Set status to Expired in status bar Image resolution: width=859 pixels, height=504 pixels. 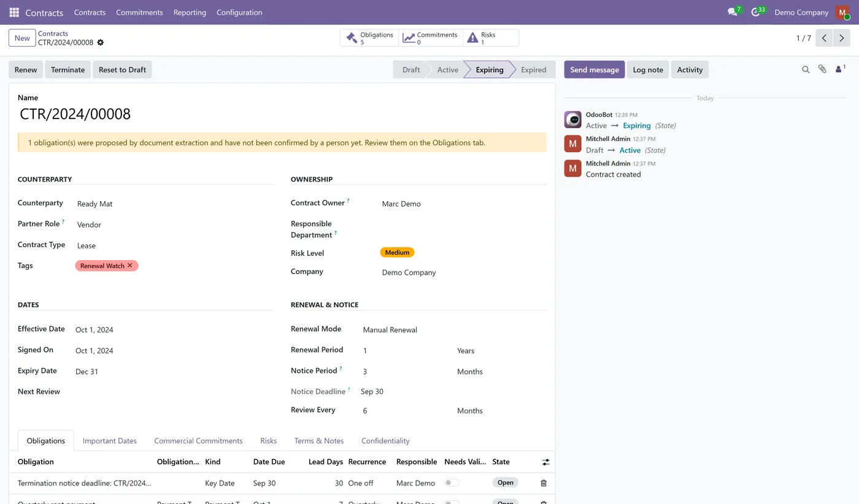533,70
